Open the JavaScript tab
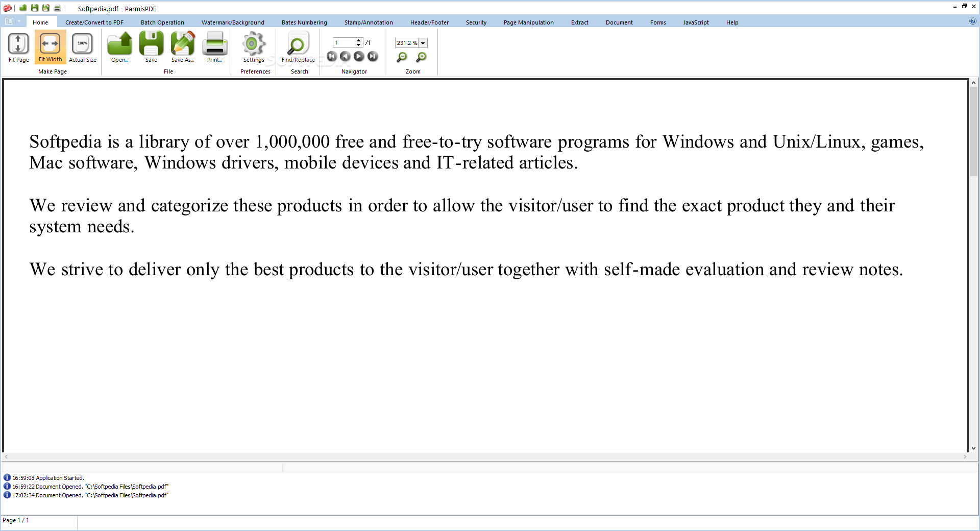Screen dimensions: 980x531 point(696,22)
